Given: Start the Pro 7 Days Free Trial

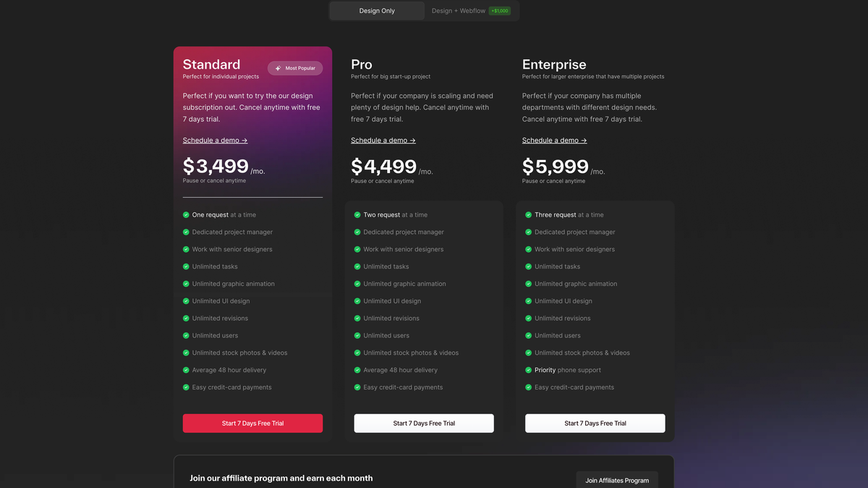Looking at the screenshot, I should (x=424, y=424).
